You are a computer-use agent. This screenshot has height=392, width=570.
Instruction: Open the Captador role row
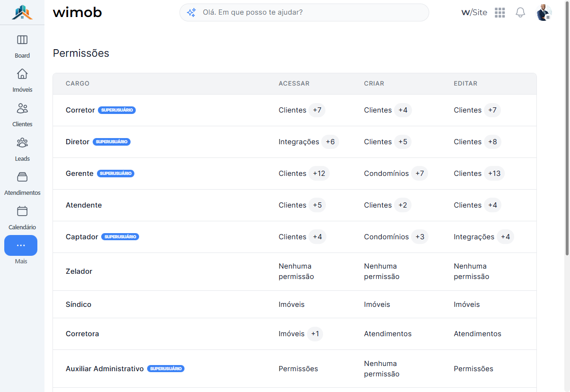tap(295, 237)
